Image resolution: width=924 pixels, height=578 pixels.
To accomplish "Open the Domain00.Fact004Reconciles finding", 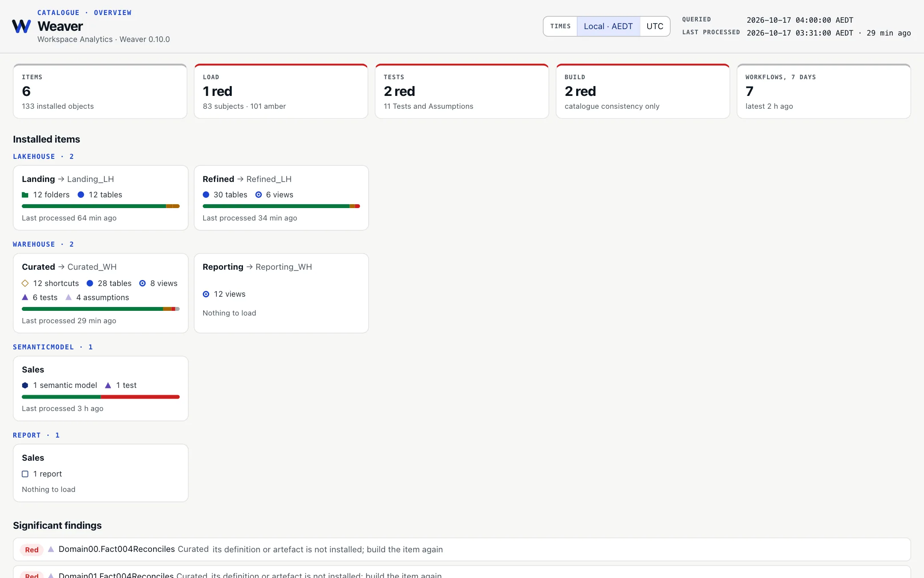I will [462, 549].
